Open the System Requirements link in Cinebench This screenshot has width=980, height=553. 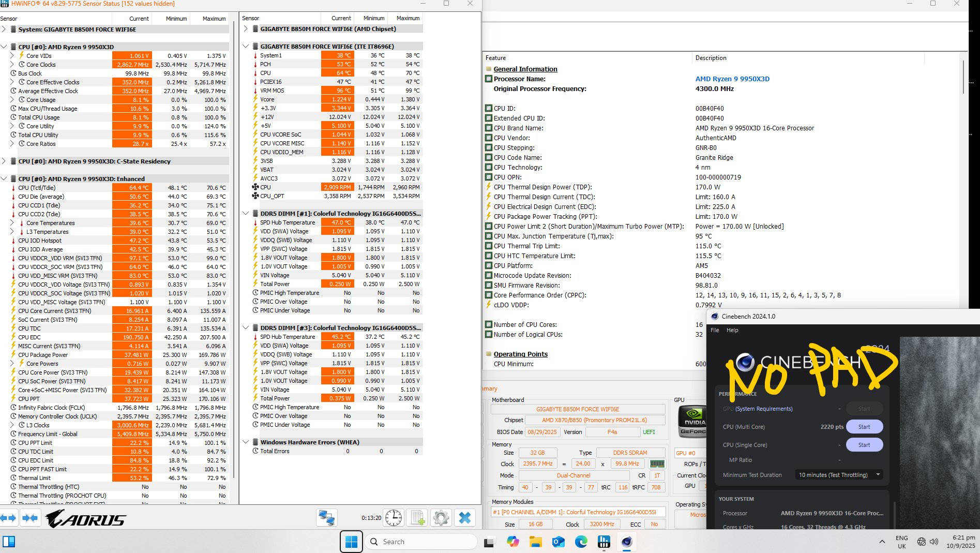point(764,409)
